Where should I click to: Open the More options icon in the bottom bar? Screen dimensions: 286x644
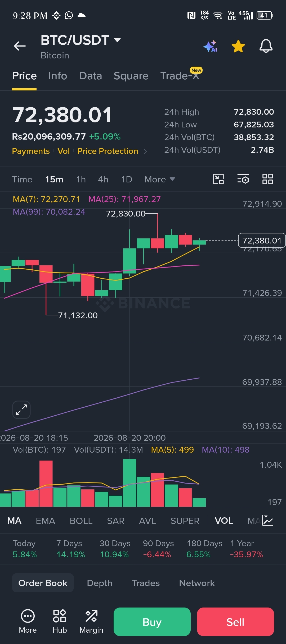(x=28, y=621)
